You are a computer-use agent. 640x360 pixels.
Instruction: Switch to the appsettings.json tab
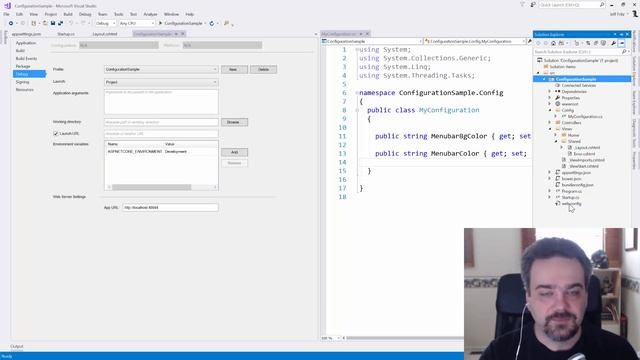pos(26,34)
